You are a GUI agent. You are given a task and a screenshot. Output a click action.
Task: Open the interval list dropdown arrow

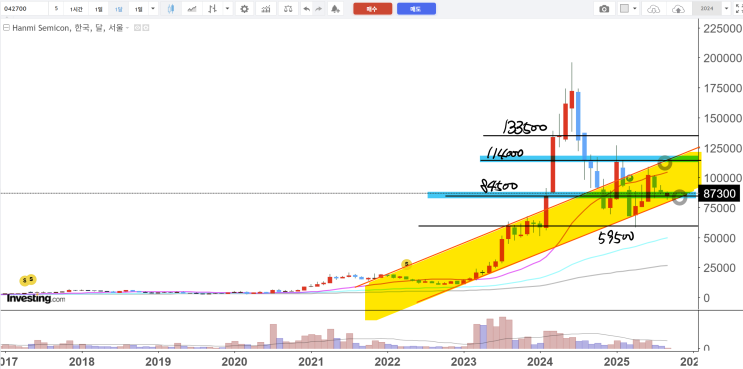click(153, 9)
